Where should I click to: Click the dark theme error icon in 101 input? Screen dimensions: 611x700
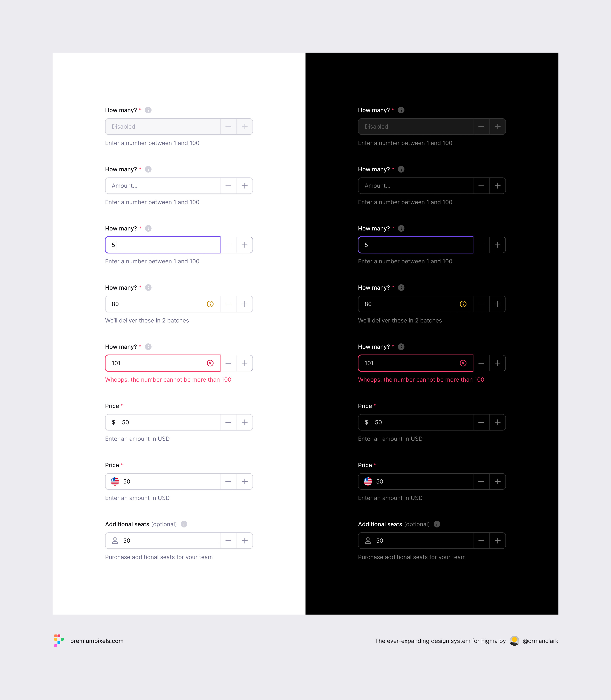pyautogui.click(x=463, y=363)
